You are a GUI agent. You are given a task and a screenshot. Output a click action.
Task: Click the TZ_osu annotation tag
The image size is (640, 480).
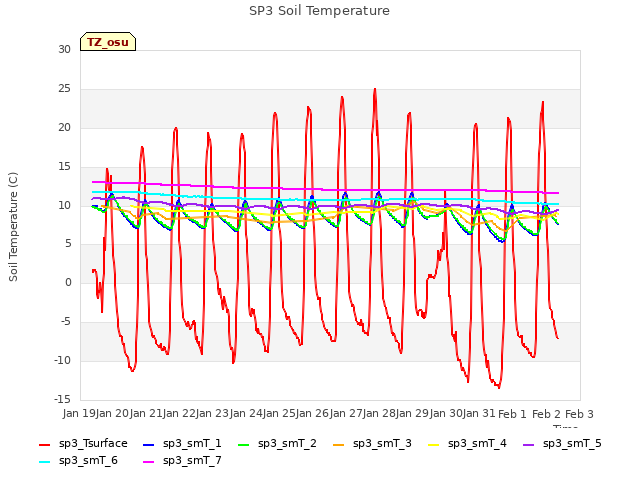(108, 42)
